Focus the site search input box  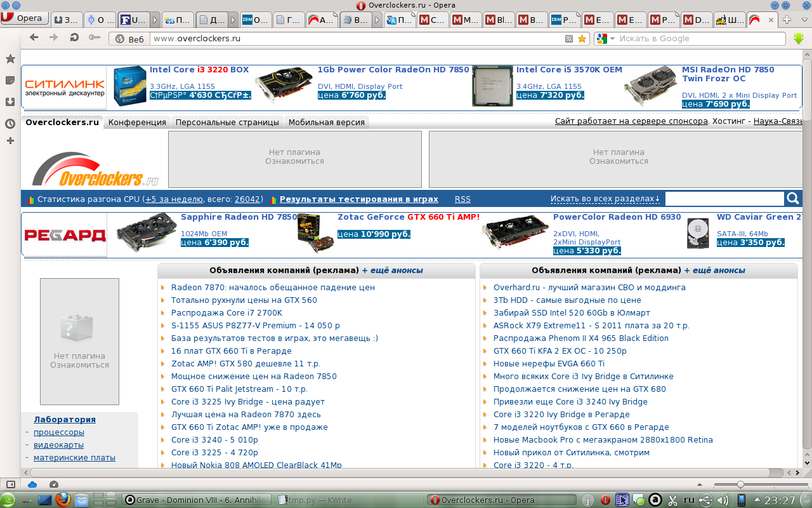coord(724,199)
